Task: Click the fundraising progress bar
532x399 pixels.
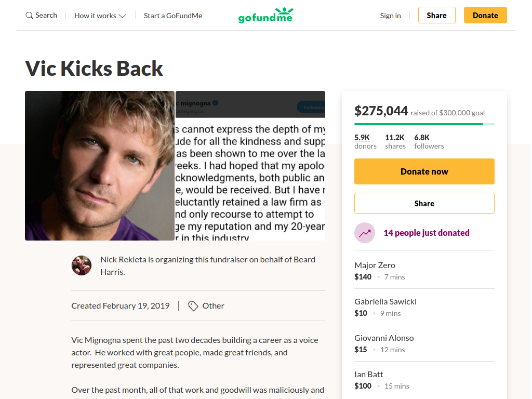Action: coord(424,124)
